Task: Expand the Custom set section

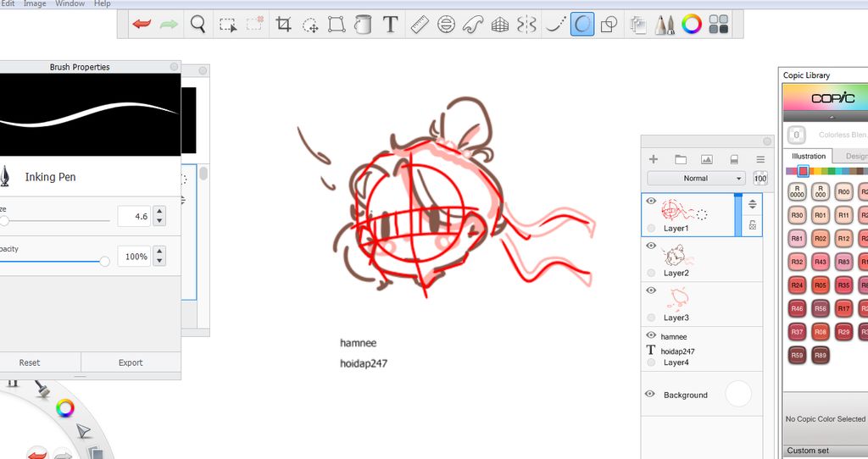Action: [x=826, y=451]
